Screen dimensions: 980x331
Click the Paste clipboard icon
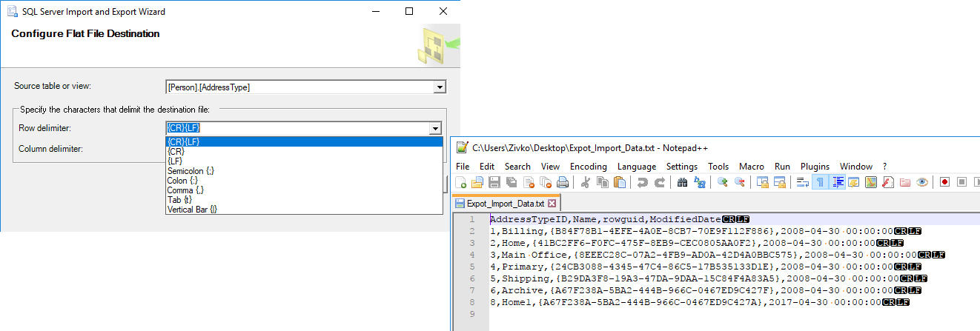point(620,182)
